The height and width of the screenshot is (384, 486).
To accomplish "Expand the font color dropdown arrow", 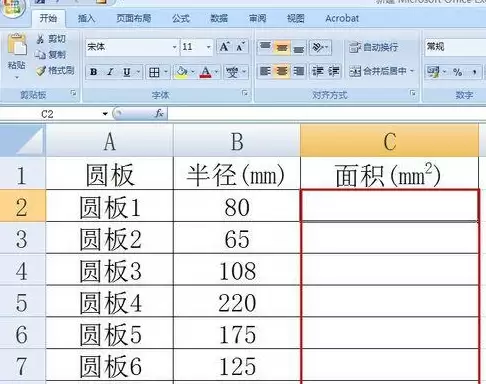I will tap(217, 72).
